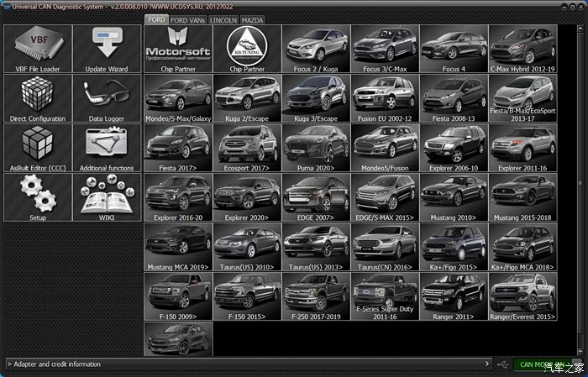
Task: Click the arrow at right of info bar
Action: pyautogui.click(x=486, y=364)
